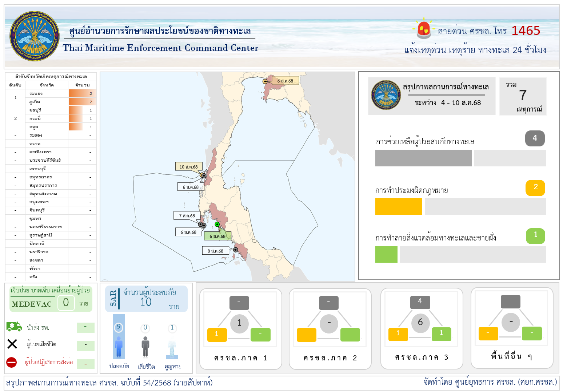Click the red emergency siren icon
The width and height of the screenshot is (567, 392).
424,29
